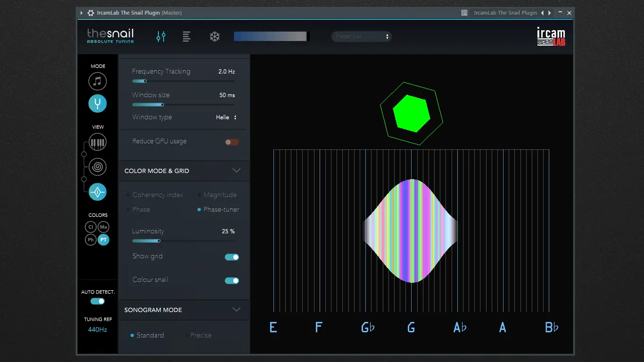Click the next plugin arrow in title bar
Image resolution: width=644 pixels, height=362 pixels.
coord(550,13)
